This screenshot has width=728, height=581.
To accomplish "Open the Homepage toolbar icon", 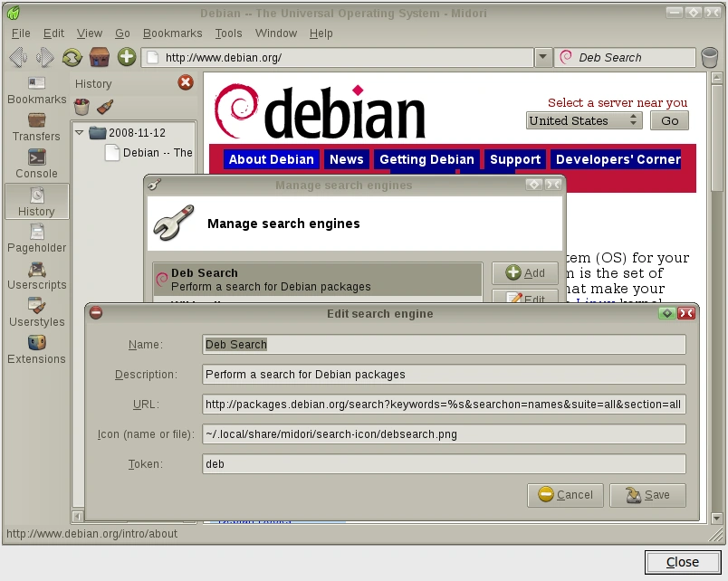I will [99, 58].
